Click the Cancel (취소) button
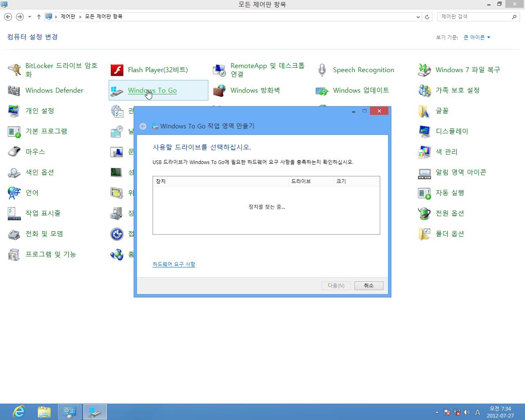 click(369, 285)
